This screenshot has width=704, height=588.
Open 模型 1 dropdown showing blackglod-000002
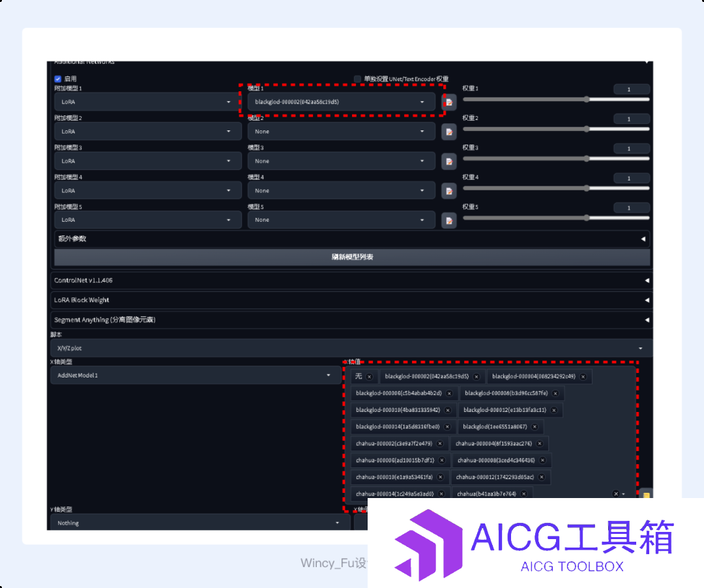click(341, 102)
